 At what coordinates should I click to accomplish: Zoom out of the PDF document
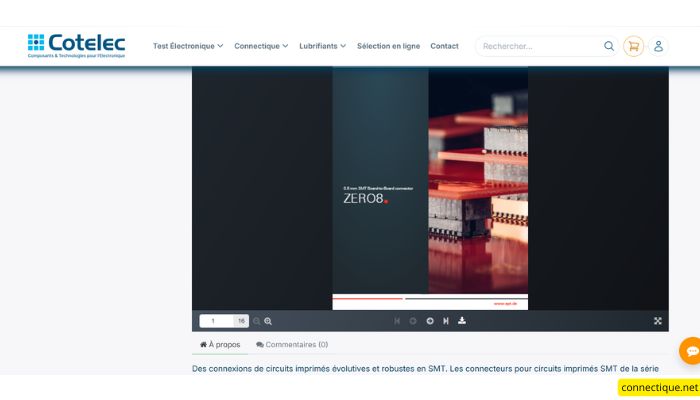pos(257,321)
